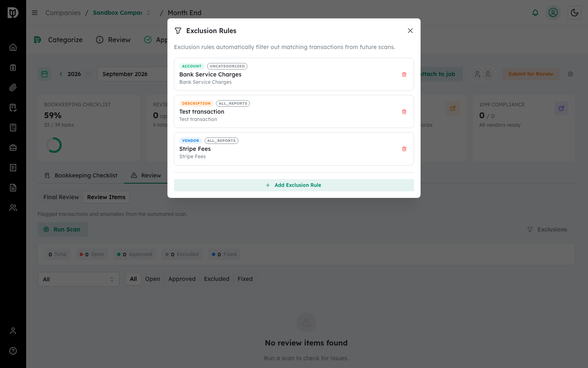The height and width of the screenshot is (368, 588).
Task: Click the UNCATEGORIZED badge
Action: click(227, 66)
